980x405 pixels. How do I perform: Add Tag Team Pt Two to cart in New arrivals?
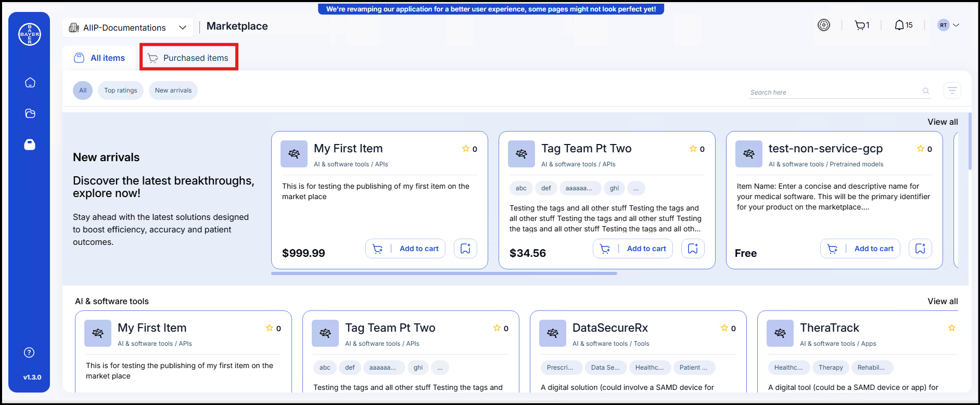633,249
